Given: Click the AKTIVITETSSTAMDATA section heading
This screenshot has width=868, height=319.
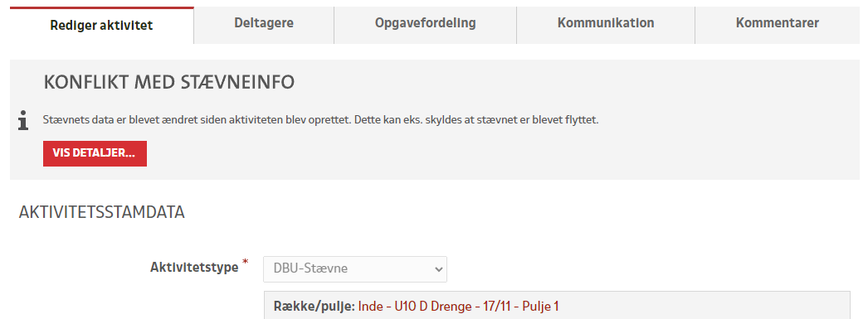Looking at the screenshot, I should click(102, 212).
